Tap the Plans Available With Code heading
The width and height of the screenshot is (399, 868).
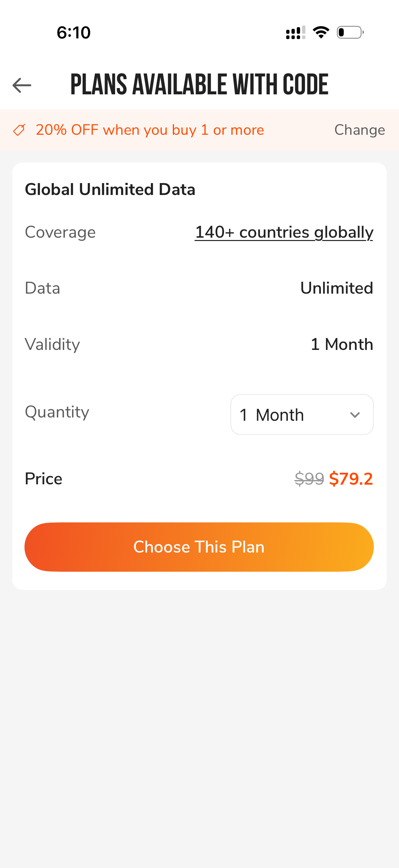point(199,84)
